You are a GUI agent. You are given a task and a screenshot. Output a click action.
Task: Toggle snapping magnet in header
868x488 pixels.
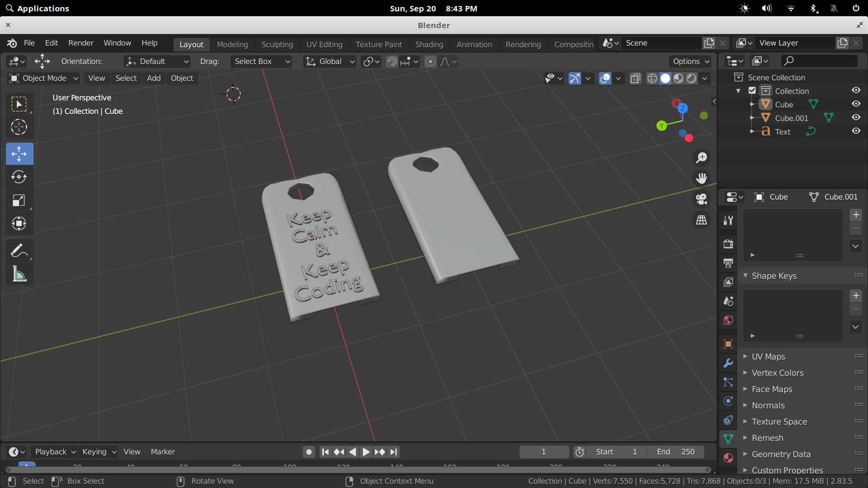tap(392, 61)
